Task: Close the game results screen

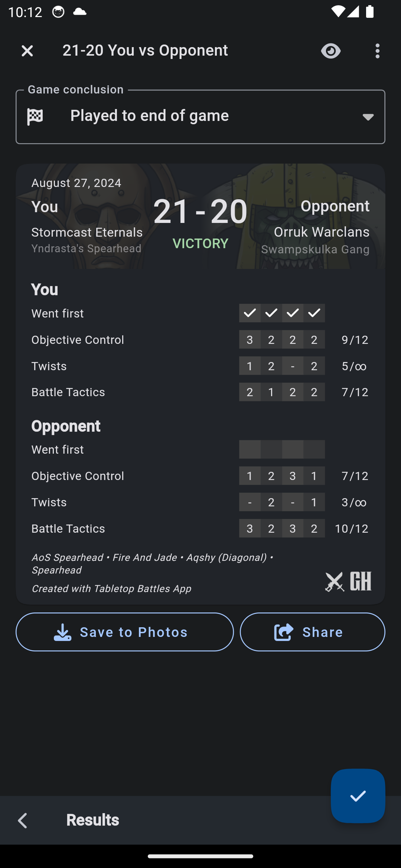Action: coord(27,51)
